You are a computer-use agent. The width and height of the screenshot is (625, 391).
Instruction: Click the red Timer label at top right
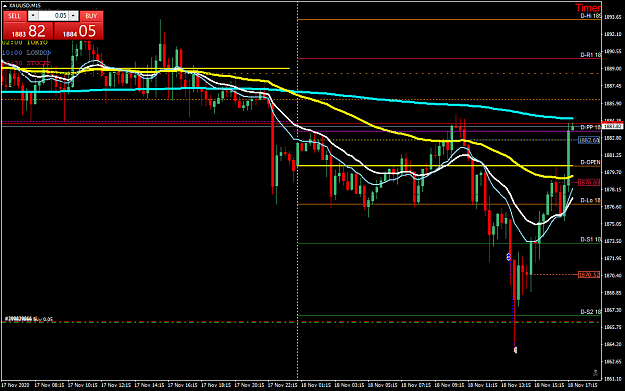click(588, 8)
